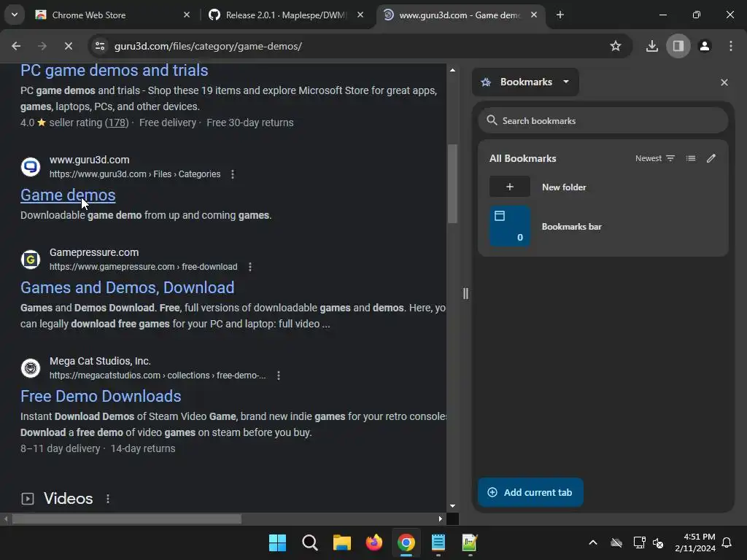Open the clock showing 4:51 PM

[695, 542]
